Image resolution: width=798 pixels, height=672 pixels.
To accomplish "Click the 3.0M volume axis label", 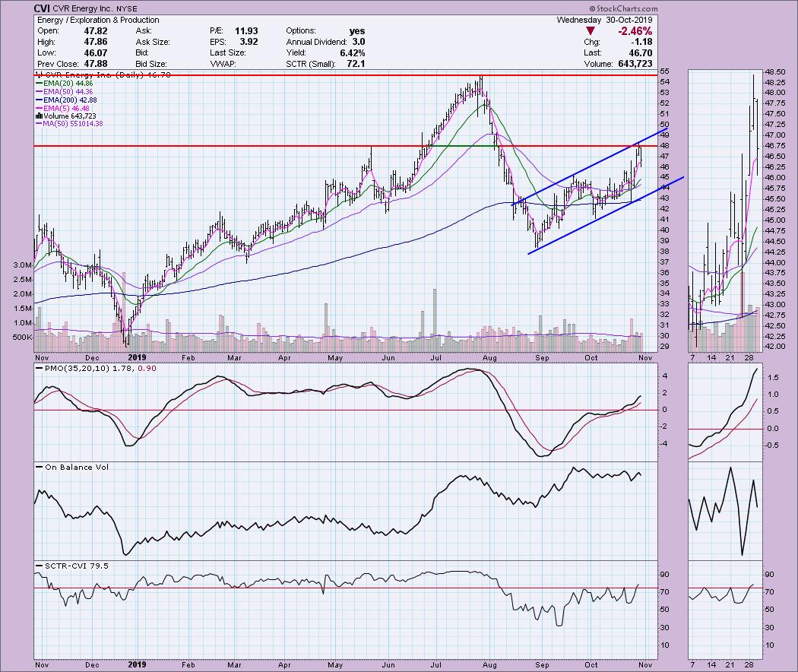I will [x=23, y=265].
